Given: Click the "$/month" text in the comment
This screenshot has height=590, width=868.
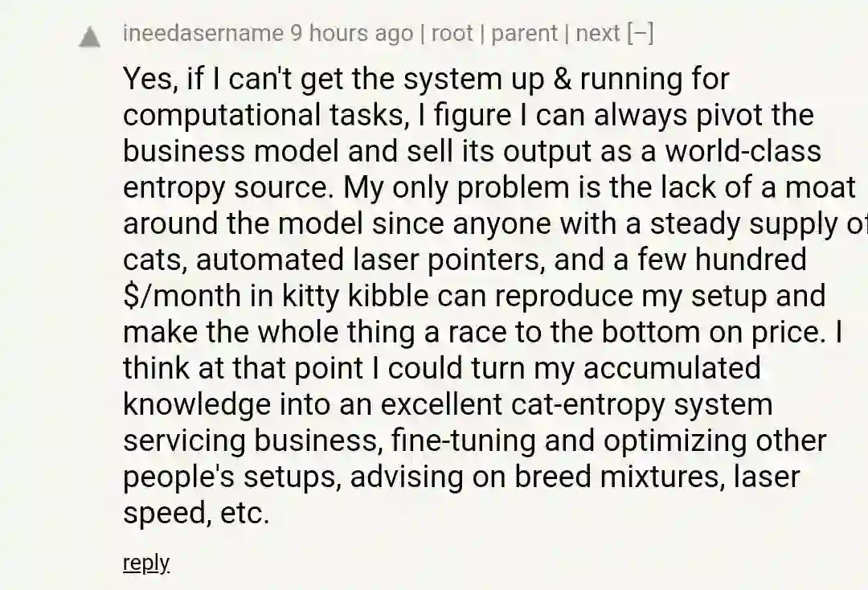Looking at the screenshot, I should tap(182, 296).
